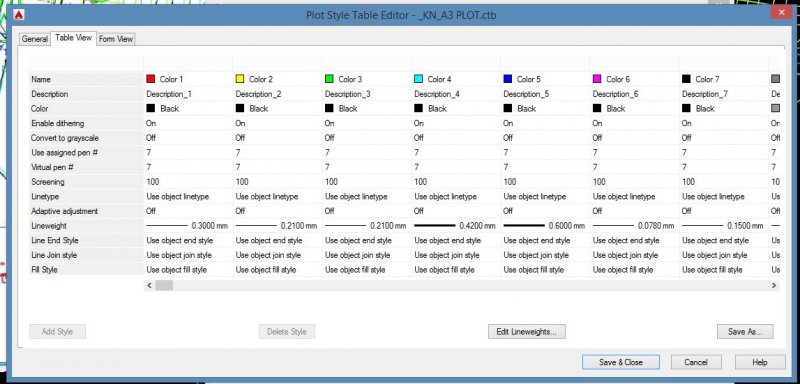This screenshot has width=800, height=384.
Task: Toggle Convert to grayscale for Color 6
Action: 634,138
